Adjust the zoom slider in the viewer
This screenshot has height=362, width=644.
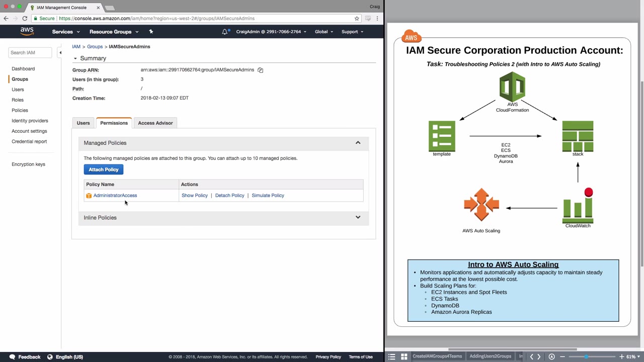pos(586,356)
